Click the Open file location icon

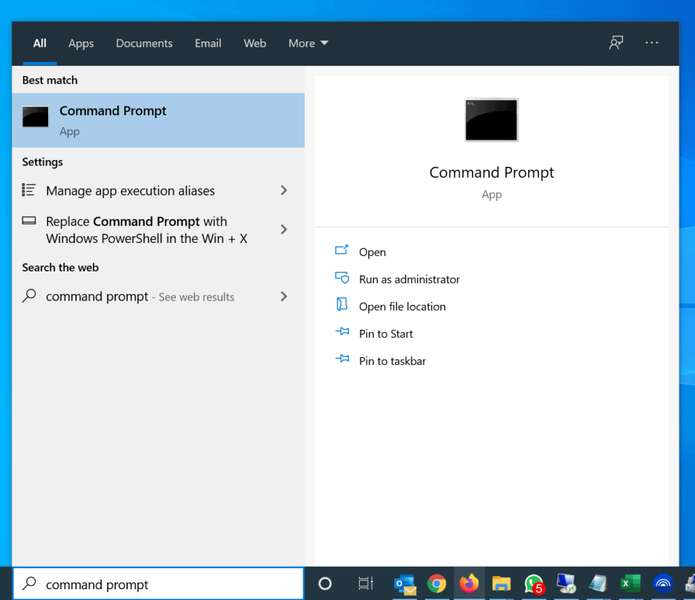pos(342,305)
